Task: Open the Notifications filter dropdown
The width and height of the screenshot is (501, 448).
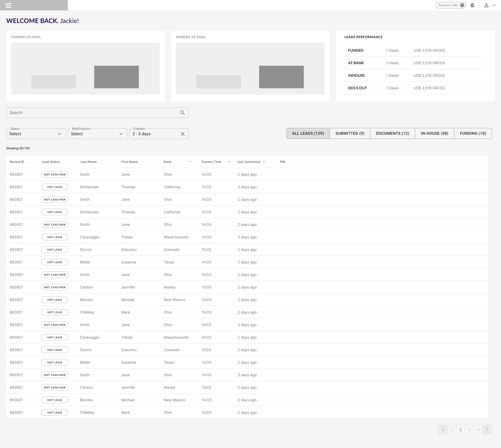Action: 97,134
